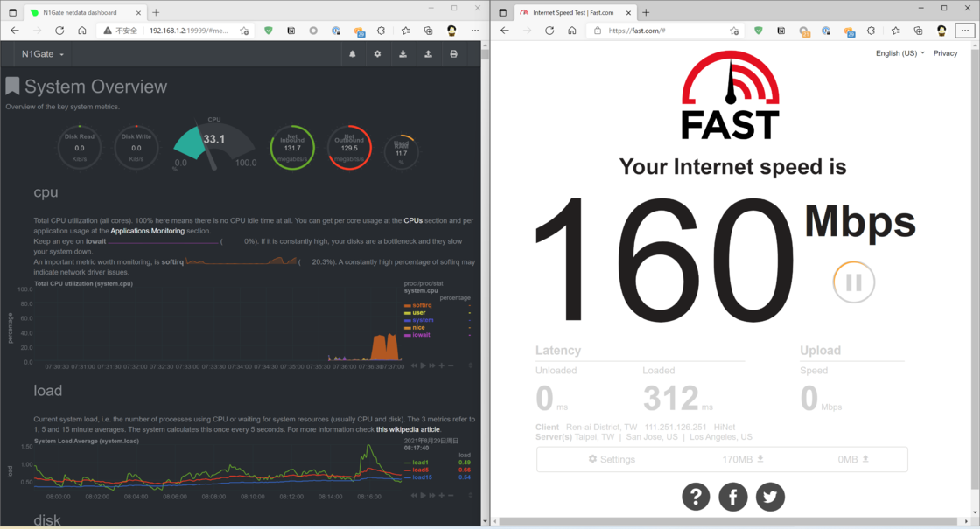Open Edge more menu in Fast.com window
This screenshot has width=980, height=529.
coord(965,31)
